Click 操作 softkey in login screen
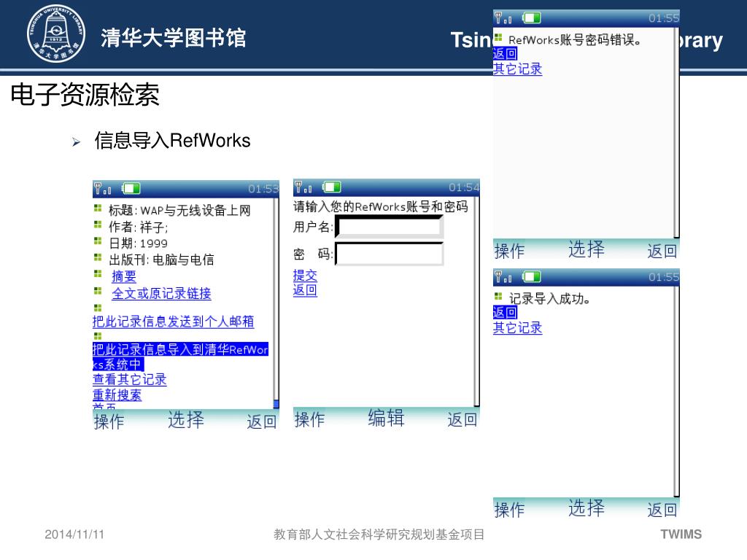This screenshot has height=560, width=747. (x=309, y=420)
